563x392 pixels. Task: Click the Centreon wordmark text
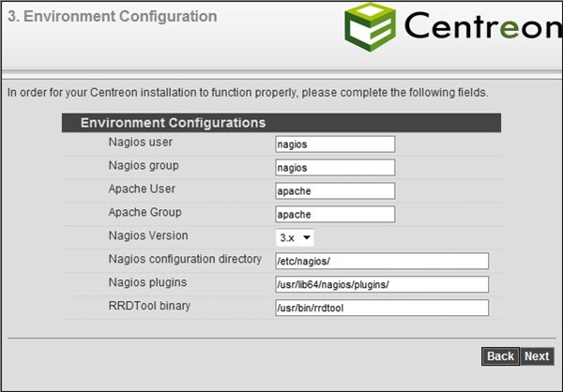(x=483, y=24)
